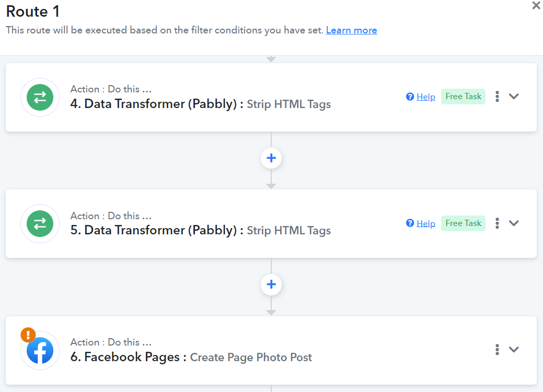543x392 pixels.
Task: Click the orange warning badge on Facebook step
Action: click(x=28, y=335)
